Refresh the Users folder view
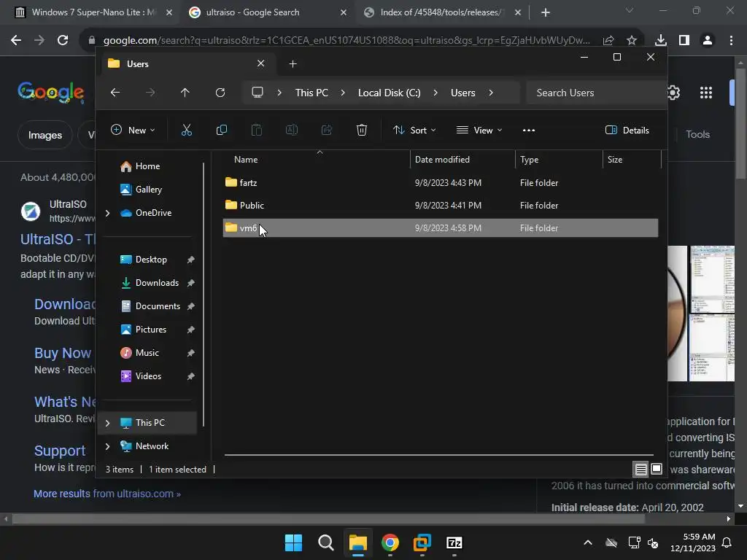Screen dimensions: 747x560 pyautogui.click(x=220, y=93)
